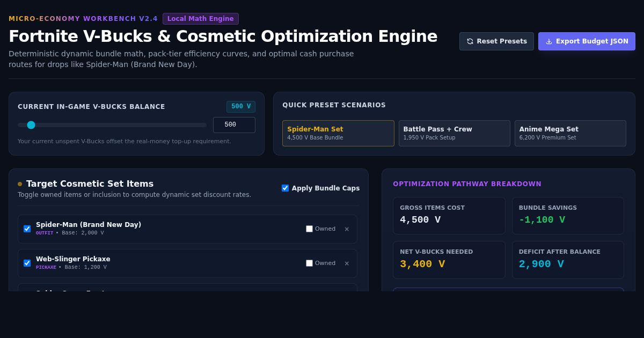
Task: Uncheck inclusion of Spider-Man (Brand New Day)
Action: (x=27, y=229)
